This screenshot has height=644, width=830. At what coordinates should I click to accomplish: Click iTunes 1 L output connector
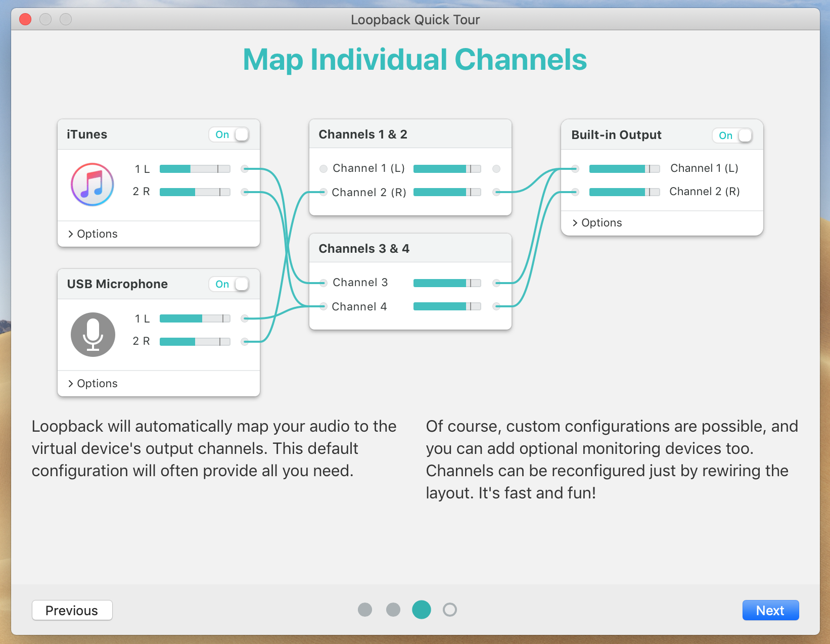pyautogui.click(x=245, y=169)
